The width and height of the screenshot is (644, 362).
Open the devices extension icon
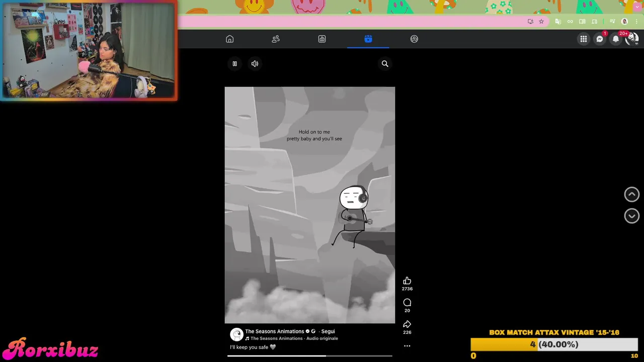pyautogui.click(x=594, y=22)
